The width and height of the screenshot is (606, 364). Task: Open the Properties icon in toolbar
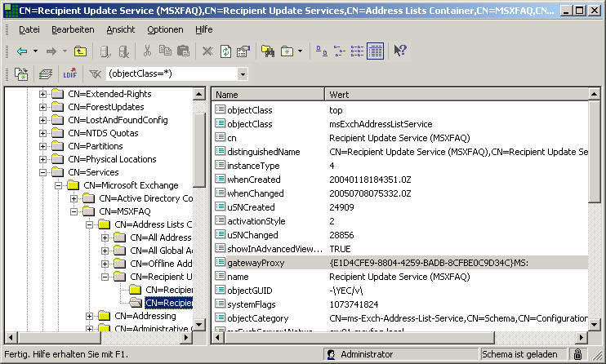[x=243, y=51]
